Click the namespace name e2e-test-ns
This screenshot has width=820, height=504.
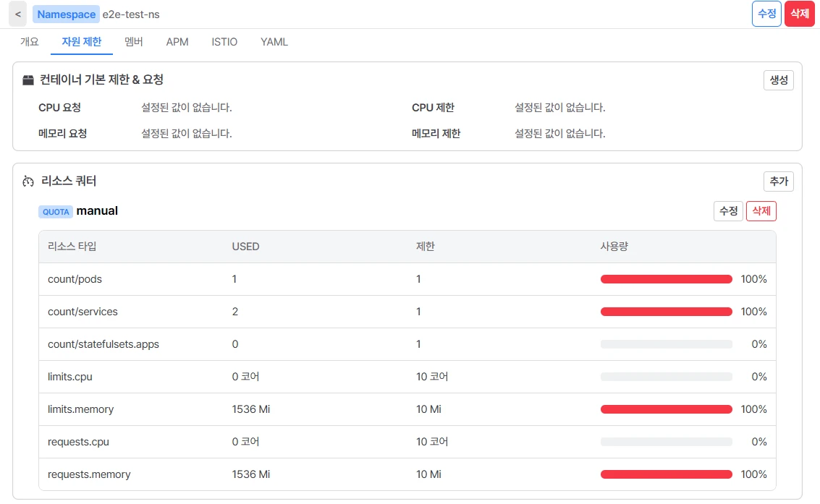pos(131,14)
